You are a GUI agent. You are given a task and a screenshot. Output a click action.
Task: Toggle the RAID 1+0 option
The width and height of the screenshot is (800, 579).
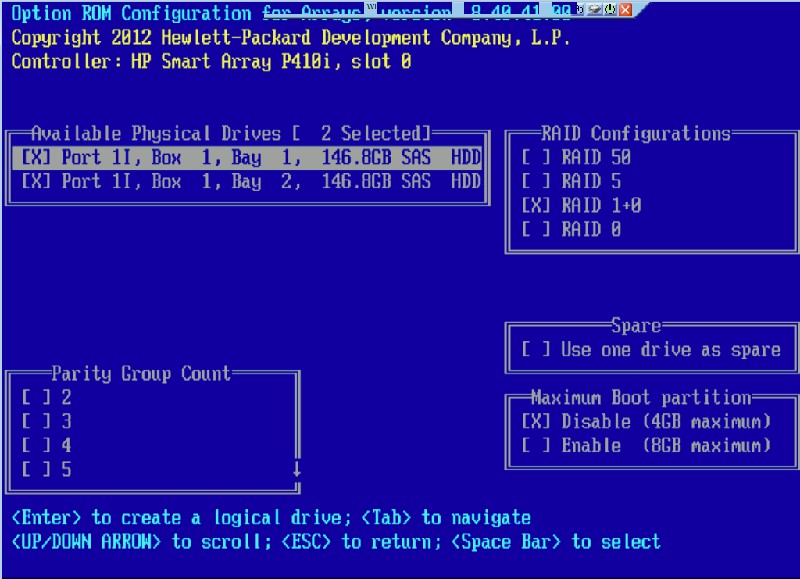(536, 206)
